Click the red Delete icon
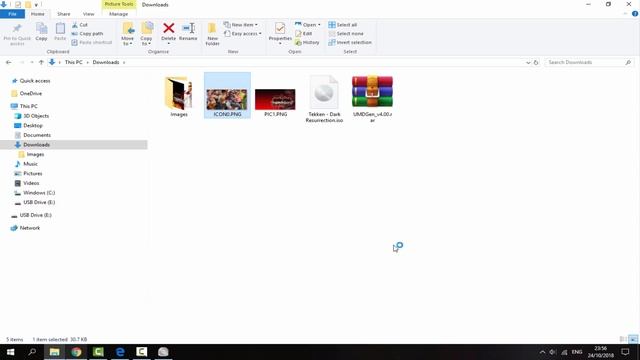 pyautogui.click(x=169, y=28)
